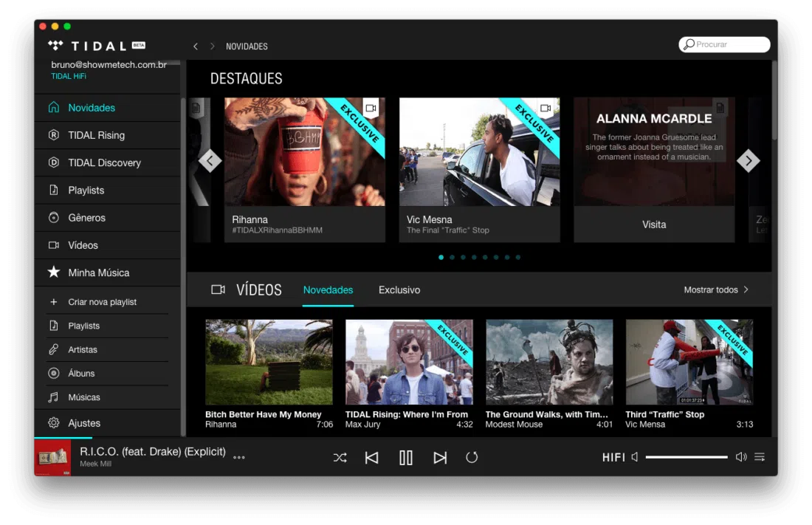Click the search magnifier icon

pos(689,44)
